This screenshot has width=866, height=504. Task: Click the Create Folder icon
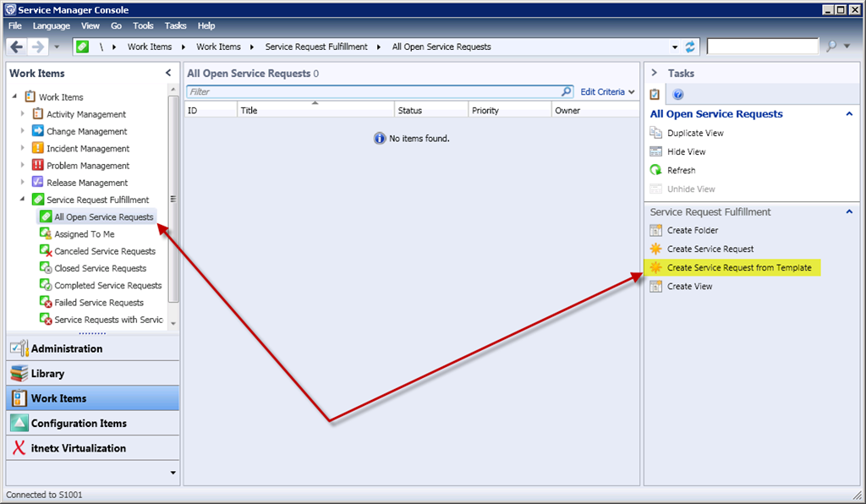pyautogui.click(x=655, y=230)
